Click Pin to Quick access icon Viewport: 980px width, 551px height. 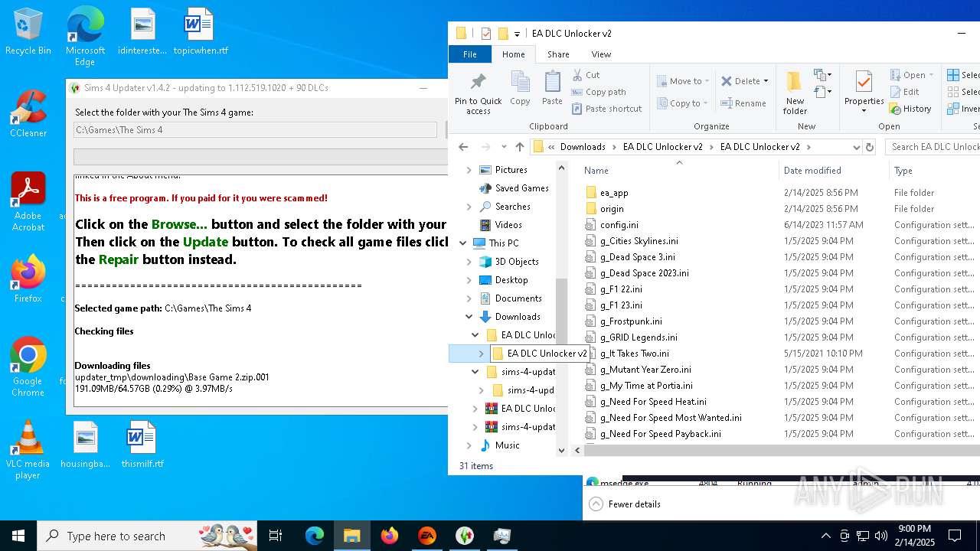pyautogui.click(x=478, y=93)
